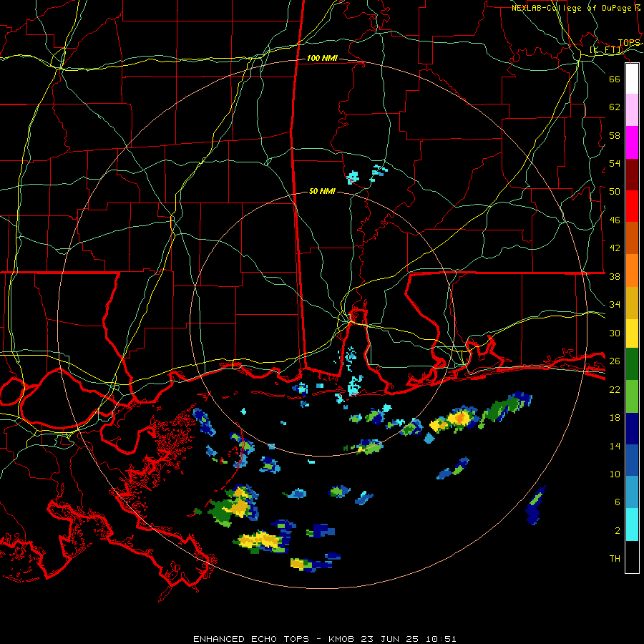Click the legend value "6"
The width and height of the screenshot is (644, 644).
tap(618, 502)
